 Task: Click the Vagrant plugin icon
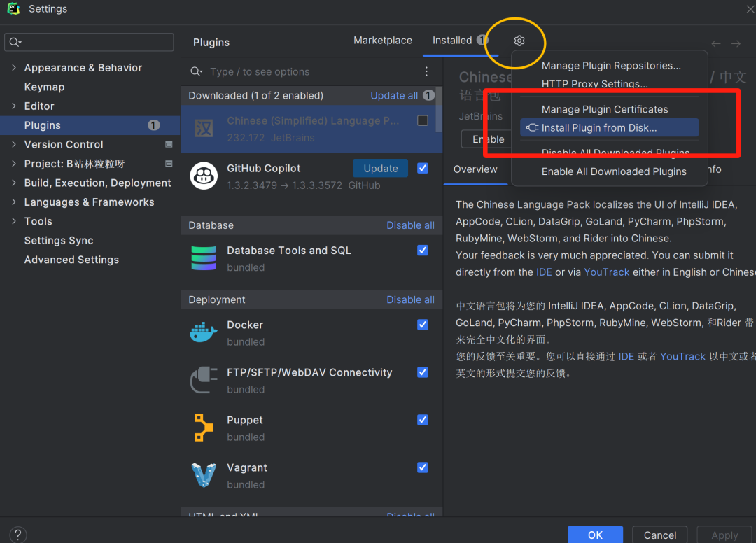click(x=204, y=475)
